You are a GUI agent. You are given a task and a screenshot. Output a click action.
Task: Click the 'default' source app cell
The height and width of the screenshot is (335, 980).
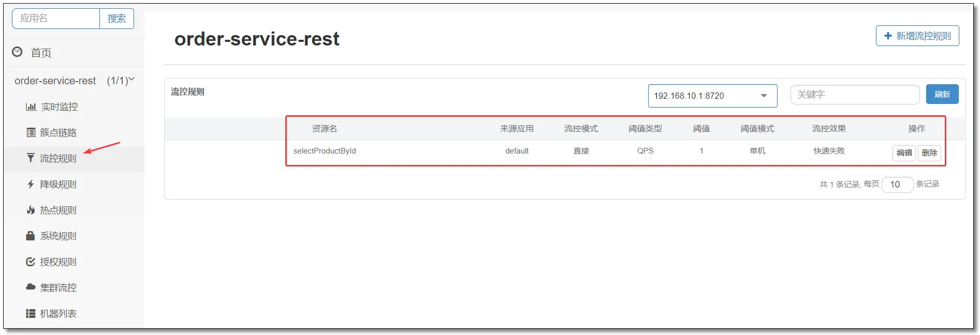[x=517, y=151]
